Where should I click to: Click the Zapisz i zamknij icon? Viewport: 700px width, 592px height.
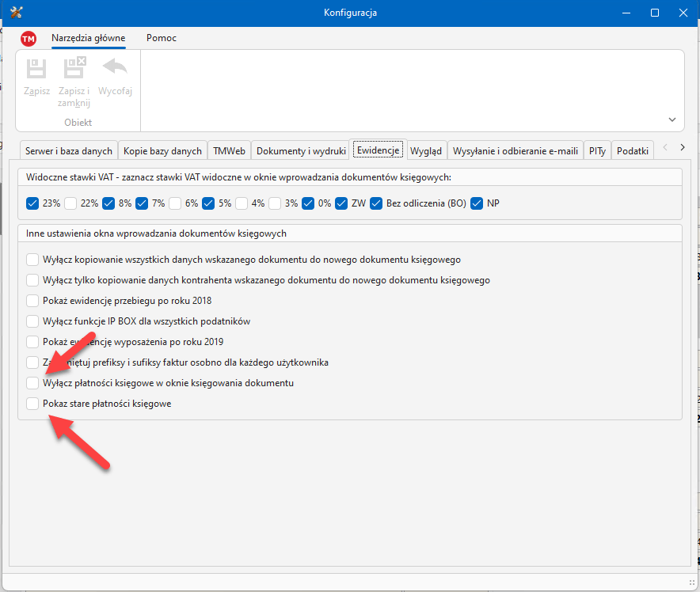click(x=74, y=68)
